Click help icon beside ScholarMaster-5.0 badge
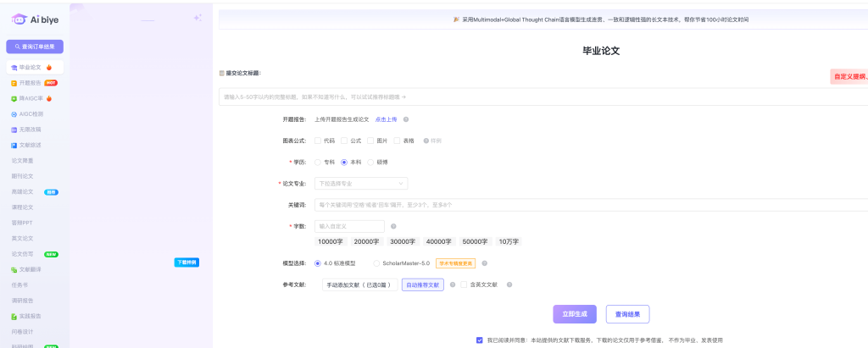Viewport: 868px width, 348px height. 484,263
